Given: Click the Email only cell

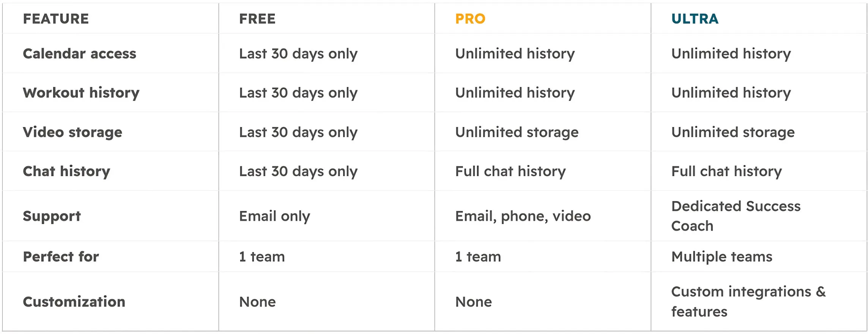Looking at the screenshot, I should [x=274, y=216].
